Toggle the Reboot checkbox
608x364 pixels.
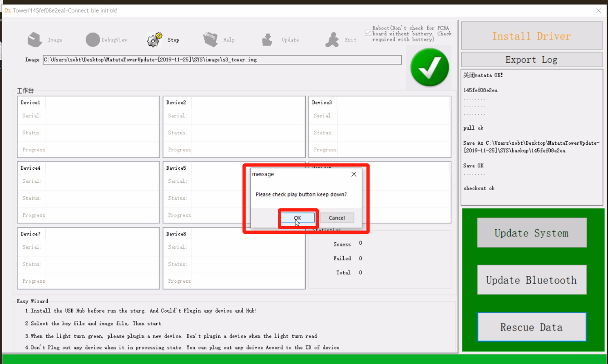click(x=368, y=33)
